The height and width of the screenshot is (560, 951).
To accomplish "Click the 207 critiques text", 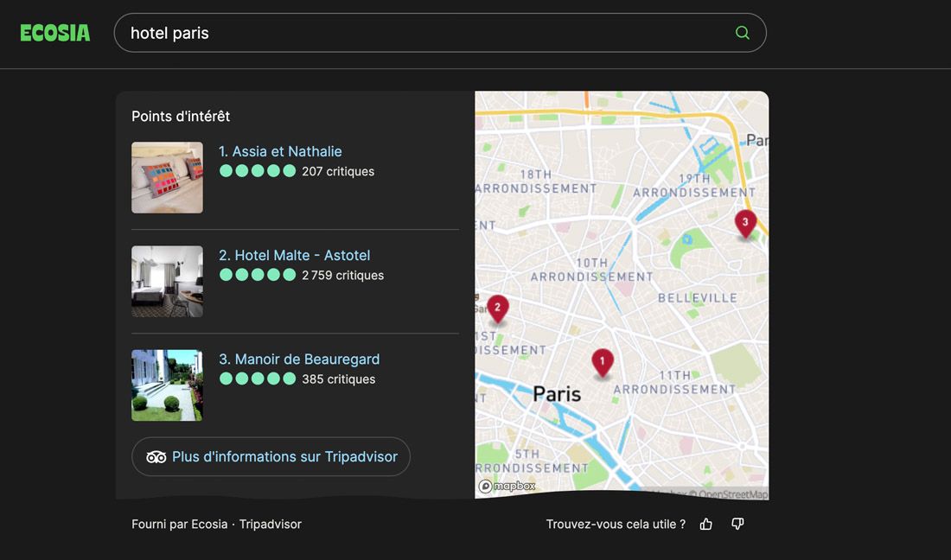I will pos(338,171).
